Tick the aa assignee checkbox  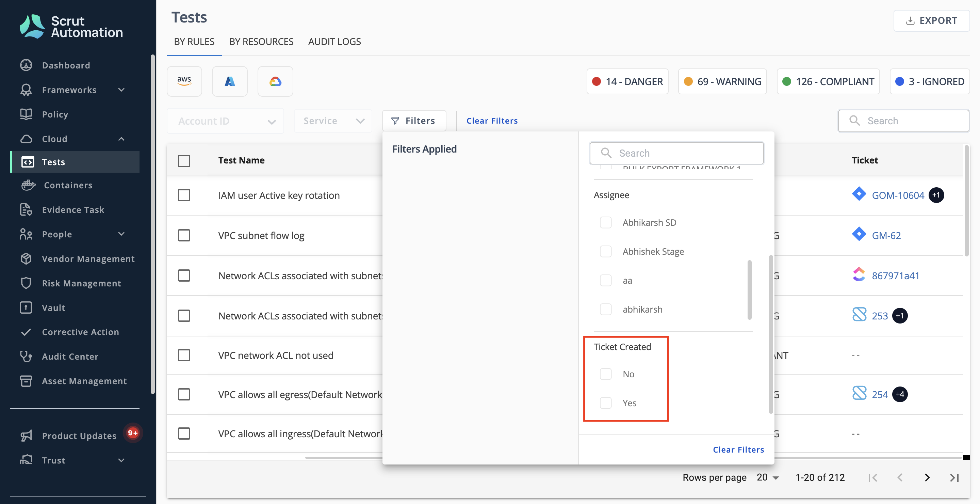pyautogui.click(x=606, y=280)
